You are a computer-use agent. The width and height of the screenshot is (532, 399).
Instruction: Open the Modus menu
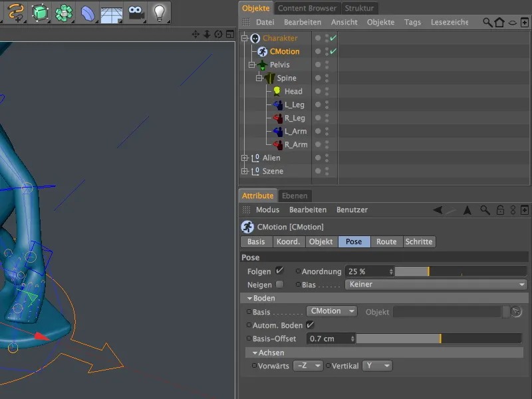(x=267, y=210)
